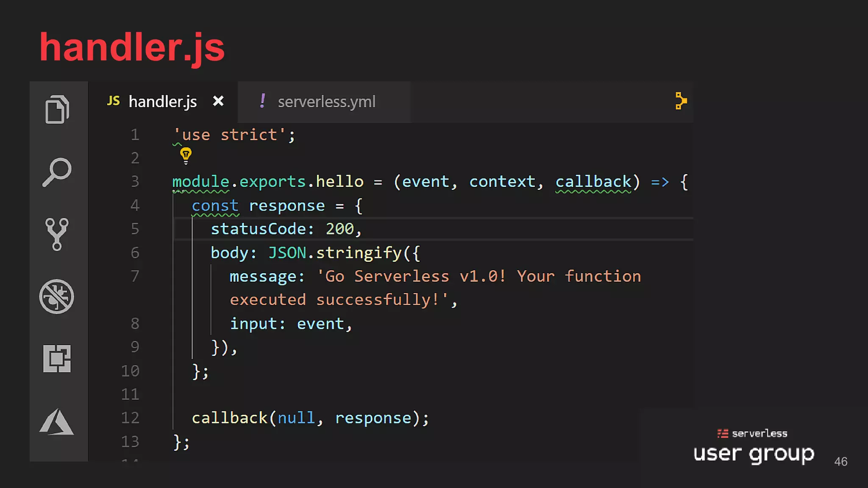Click the arrow function => symbol
The image size is (868, 488).
point(660,182)
